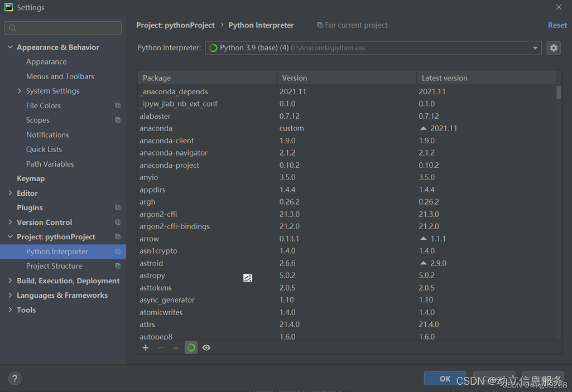Collapse Project: pythonProject section
The image size is (572, 392).
coord(10,236)
